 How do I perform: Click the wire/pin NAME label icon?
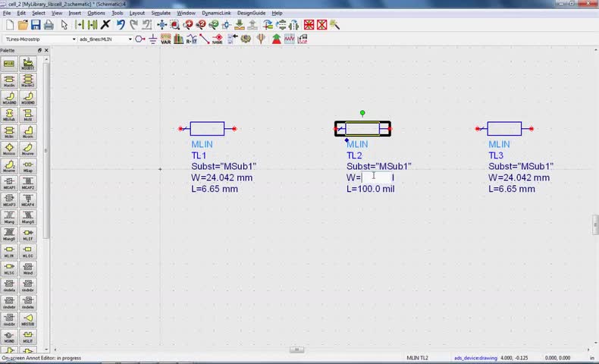(218, 39)
